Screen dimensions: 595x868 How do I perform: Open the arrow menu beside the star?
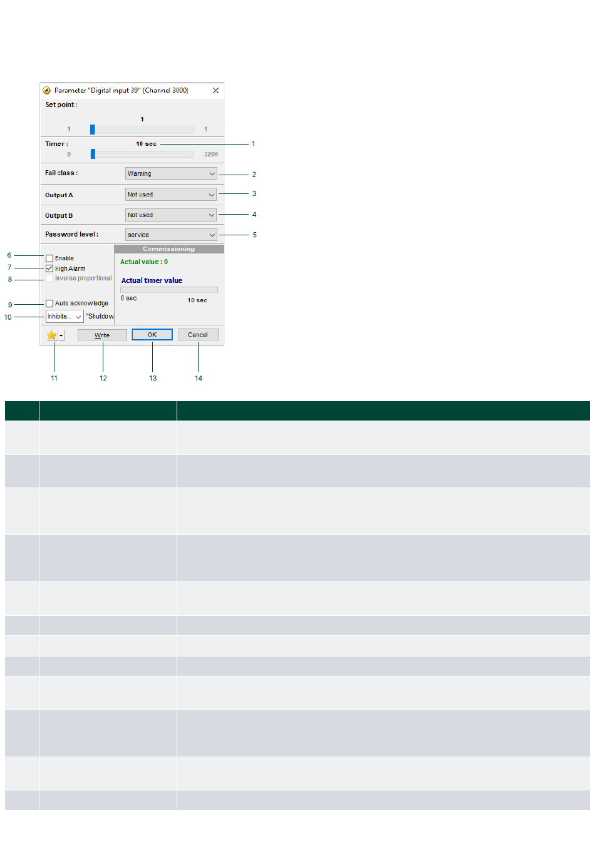(61, 335)
